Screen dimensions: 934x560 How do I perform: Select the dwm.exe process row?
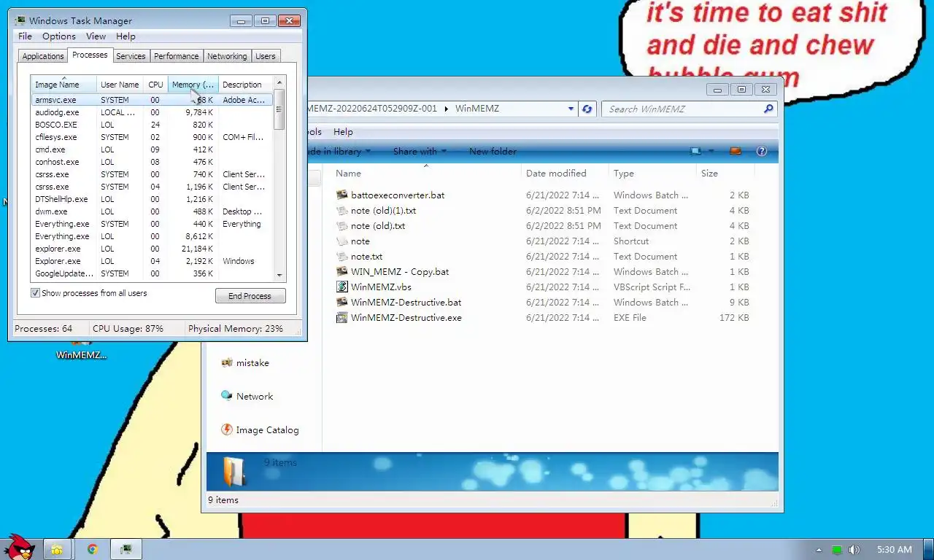click(x=152, y=211)
